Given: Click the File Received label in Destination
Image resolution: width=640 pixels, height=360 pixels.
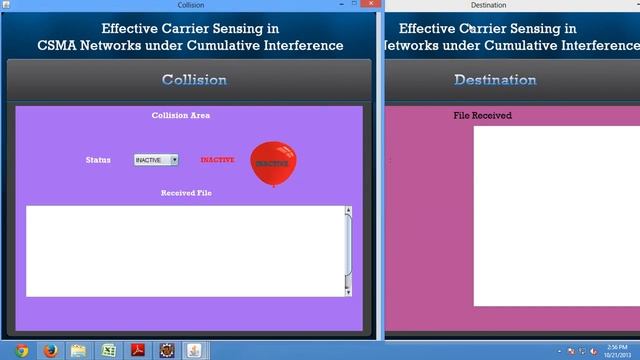Looking at the screenshot, I should click(x=482, y=116).
